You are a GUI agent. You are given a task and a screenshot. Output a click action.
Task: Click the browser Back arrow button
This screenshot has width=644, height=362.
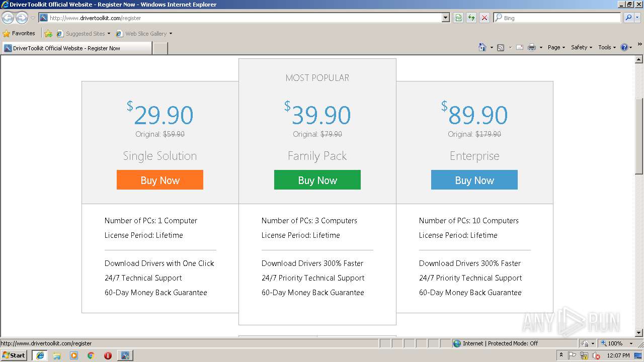click(8, 18)
